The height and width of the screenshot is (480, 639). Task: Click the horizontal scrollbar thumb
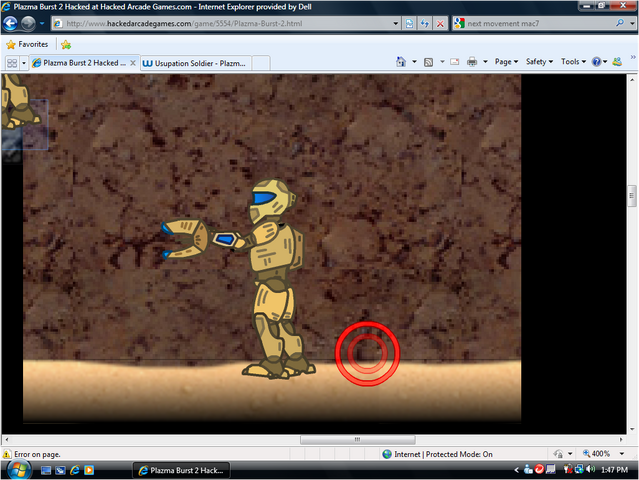(358, 440)
